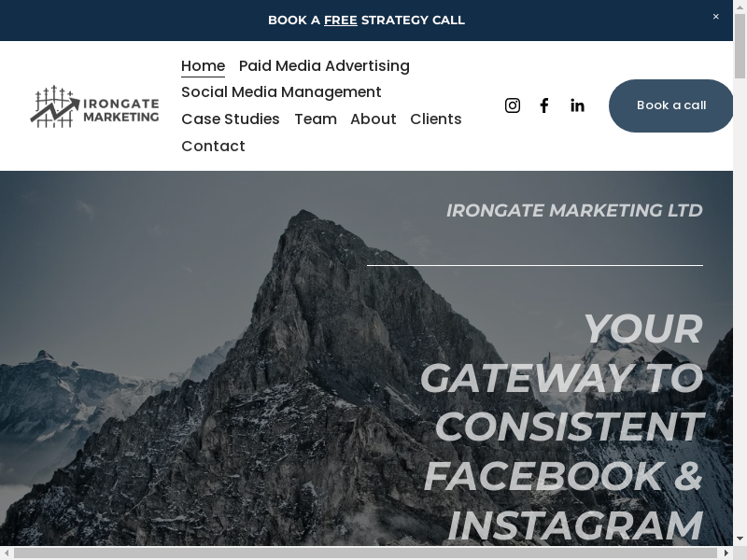
Task: Open the Instagram social icon
Action: (x=513, y=105)
